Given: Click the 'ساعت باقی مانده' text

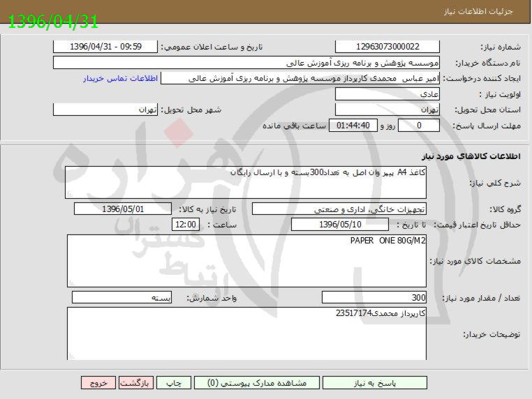Looking at the screenshot, I should point(294,126).
